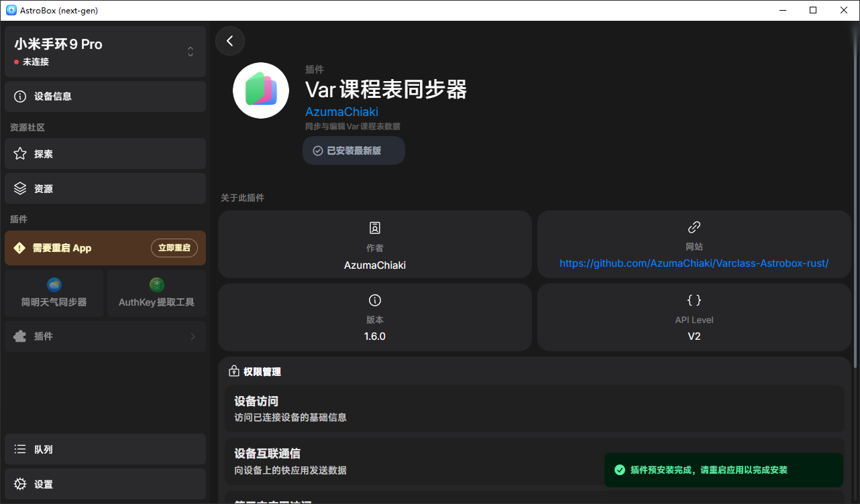Click the 未连接 status text
Screen dimensions: 860x504
(36, 62)
